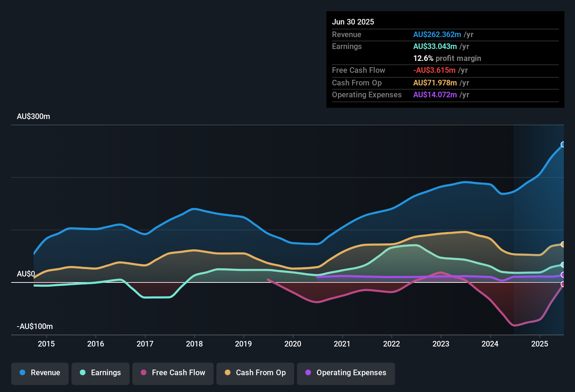Screen dimensions: 575x392
Task: Toggle the Revenue series visibility
Action: [40, 373]
